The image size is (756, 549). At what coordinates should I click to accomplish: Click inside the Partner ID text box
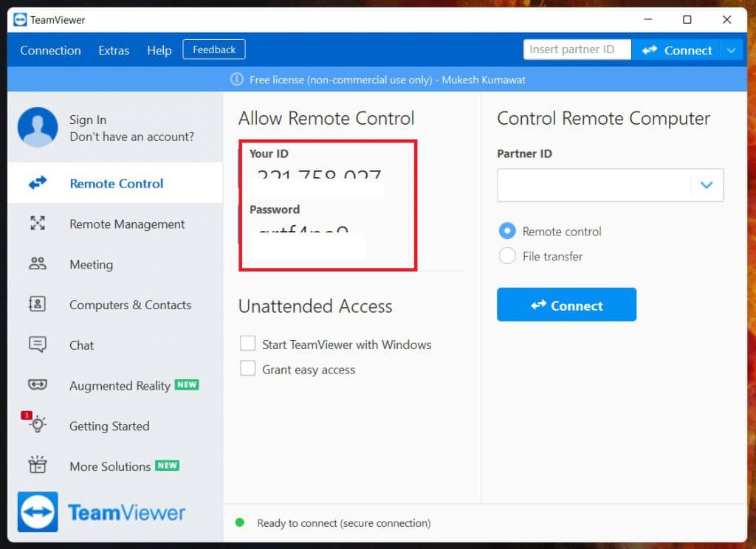pos(594,185)
